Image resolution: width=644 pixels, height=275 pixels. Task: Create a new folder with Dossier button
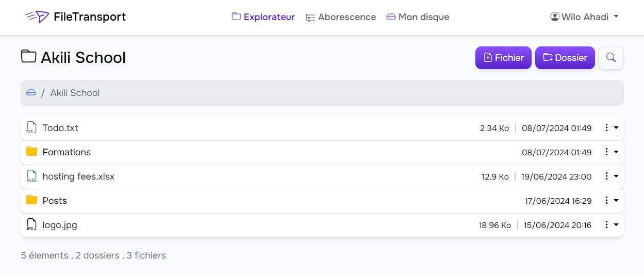point(565,58)
